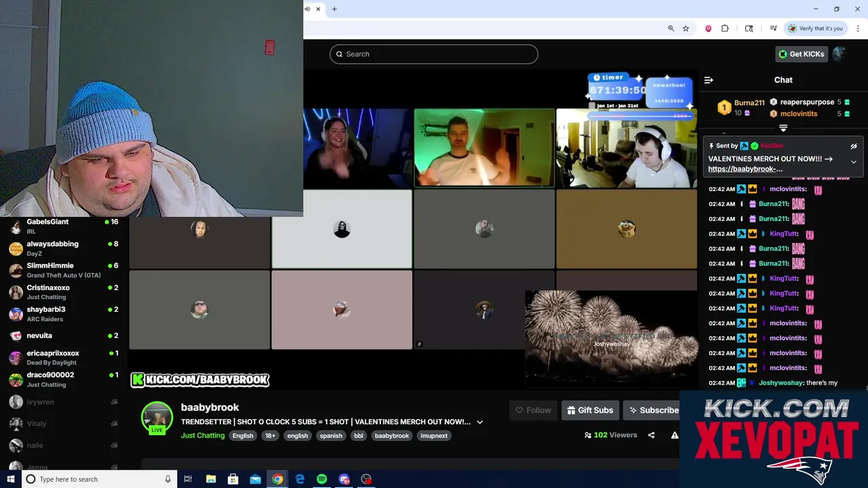Follow the baabybrook channel
868x488 pixels.
pyautogui.click(x=533, y=410)
